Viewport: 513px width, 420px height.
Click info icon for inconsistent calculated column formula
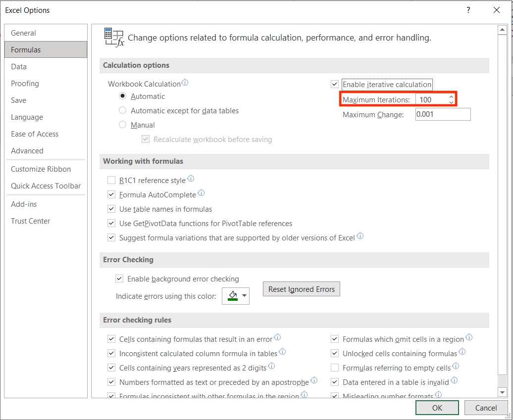282,351
